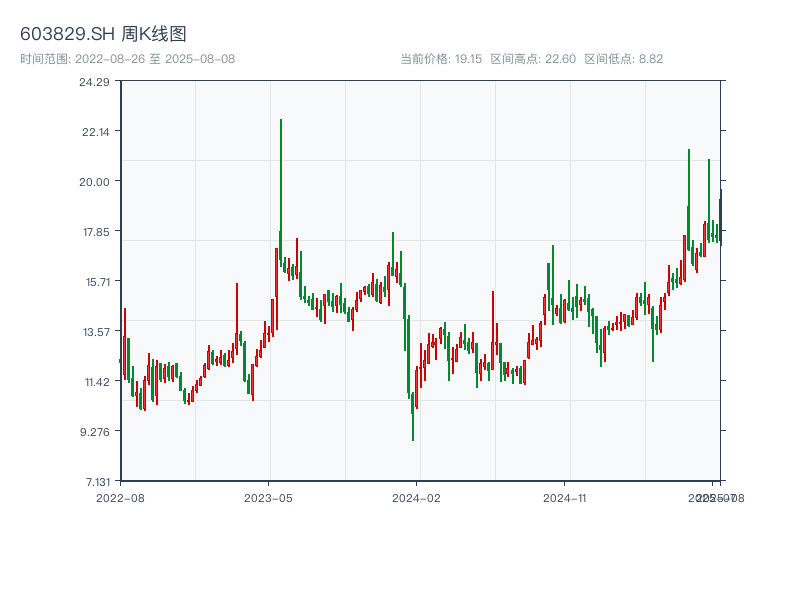This screenshot has width=800, height=600.
Task: Click the current price label 当前价格: 19.15
Action: pos(441,59)
